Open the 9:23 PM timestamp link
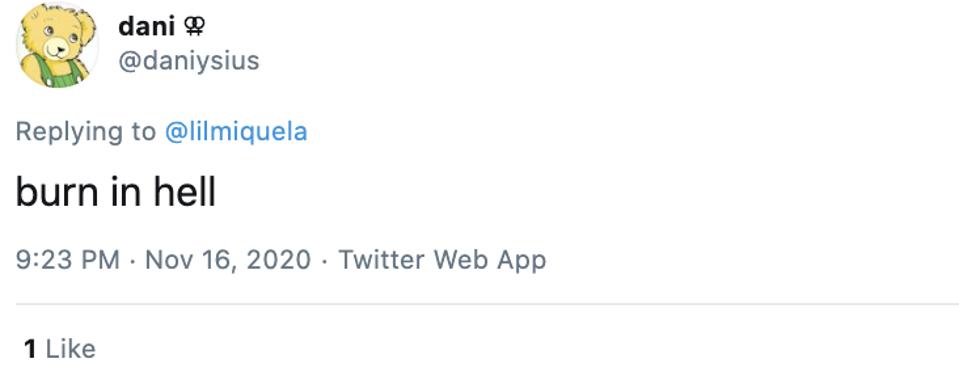Viewport: 959px width, 388px height. (67, 259)
